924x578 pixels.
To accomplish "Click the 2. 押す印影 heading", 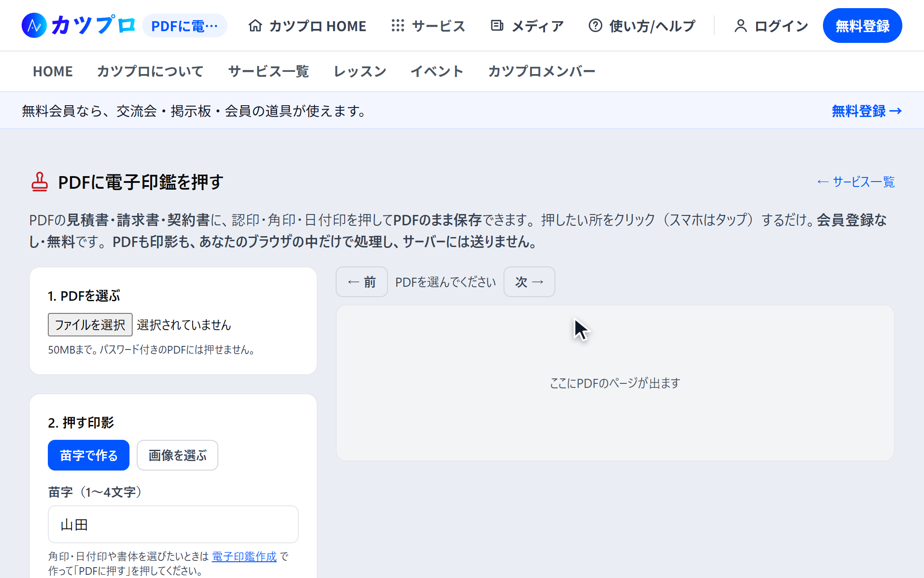I will tap(81, 423).
